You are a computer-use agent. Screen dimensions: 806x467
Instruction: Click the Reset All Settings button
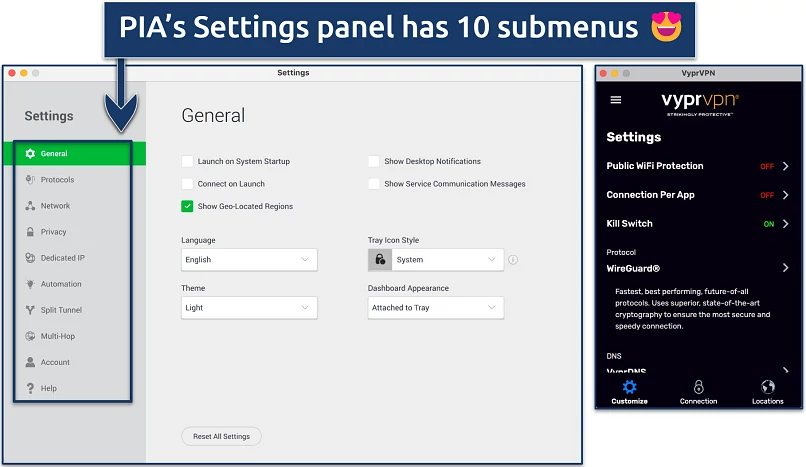click(222, 436)
